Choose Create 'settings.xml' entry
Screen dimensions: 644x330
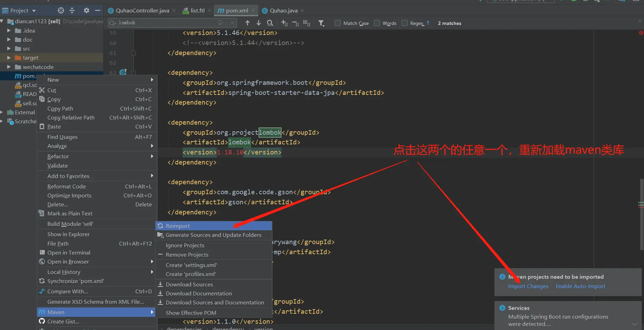[214, 265]
